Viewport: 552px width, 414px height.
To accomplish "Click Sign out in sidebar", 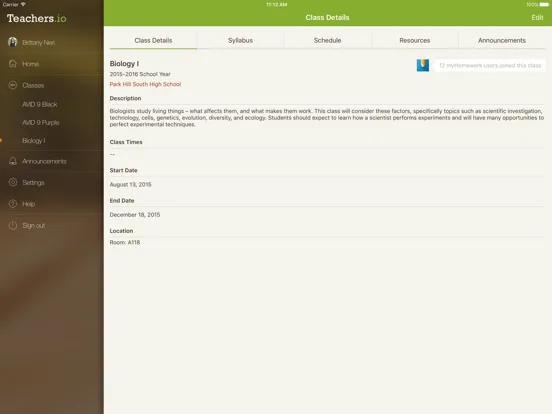I will tap(34, 225).
